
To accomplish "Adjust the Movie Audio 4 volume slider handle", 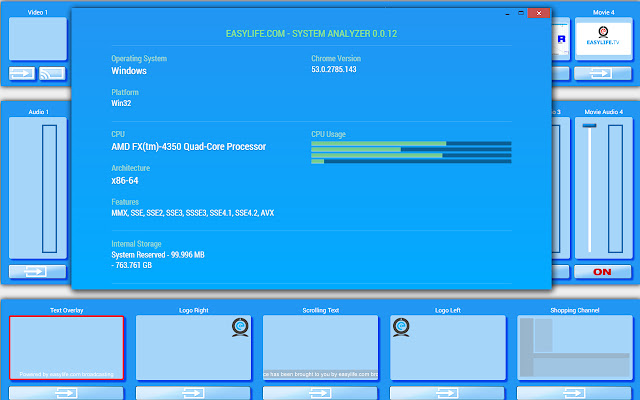I will tap(589, 125).
